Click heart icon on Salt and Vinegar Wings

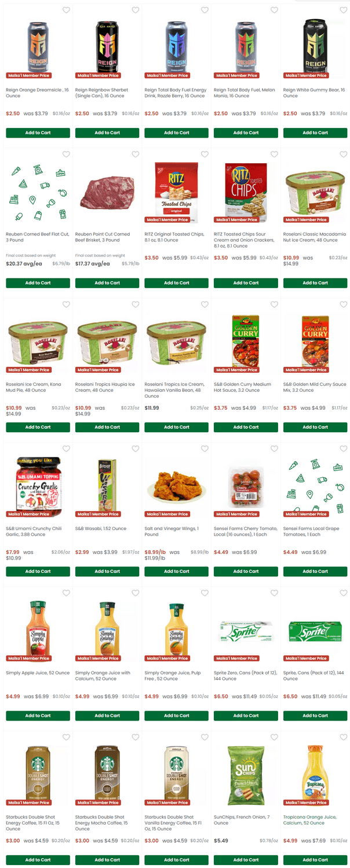(x=205, y=449)
